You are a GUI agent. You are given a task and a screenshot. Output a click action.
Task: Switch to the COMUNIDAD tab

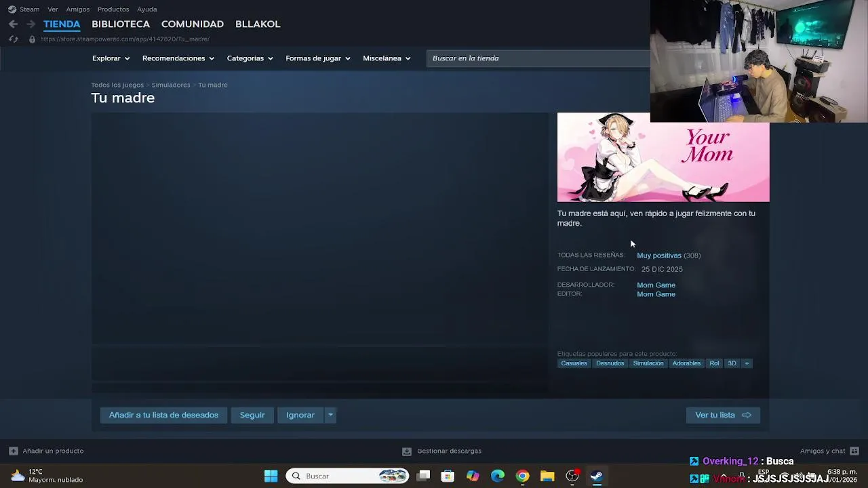pyautogui.click(x=193, y=24)
